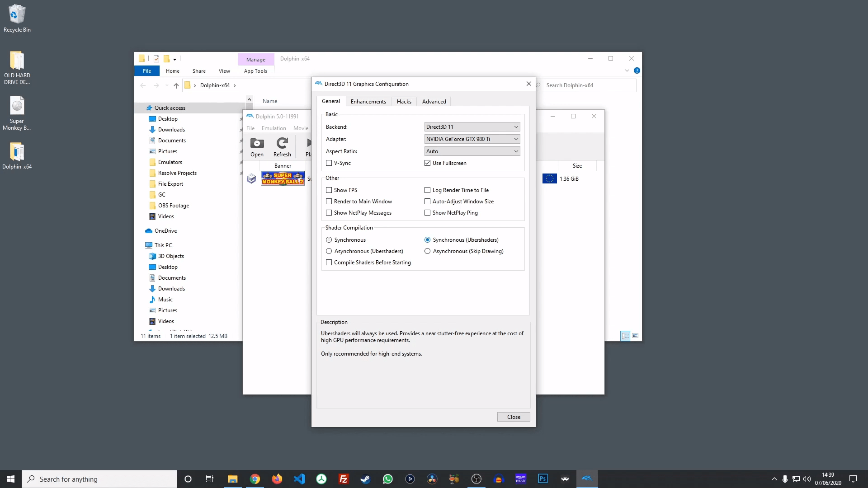Select Synchronous (Ubershaders) radio button
The width and height of the screenshot is (868, 488).
click(x=427, y=239)
